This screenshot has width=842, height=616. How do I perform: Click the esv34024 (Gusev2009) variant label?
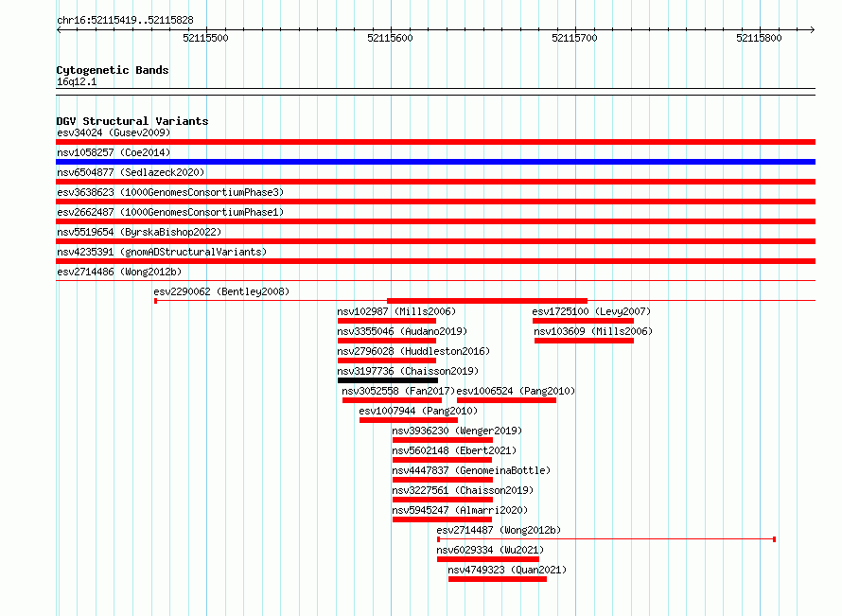[x=114, y=132]
